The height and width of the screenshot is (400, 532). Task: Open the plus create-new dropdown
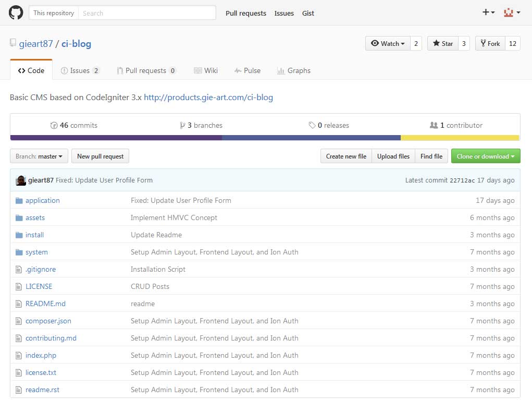tap(488, 13)
